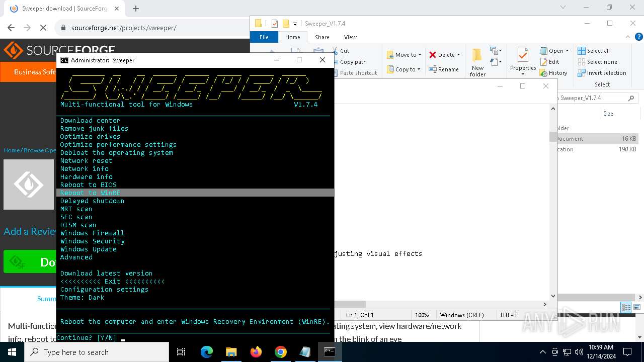644x362 pixels.
Task: Open Quick Access Toolbar customize dropdown
Action: (x=295, y=24)
